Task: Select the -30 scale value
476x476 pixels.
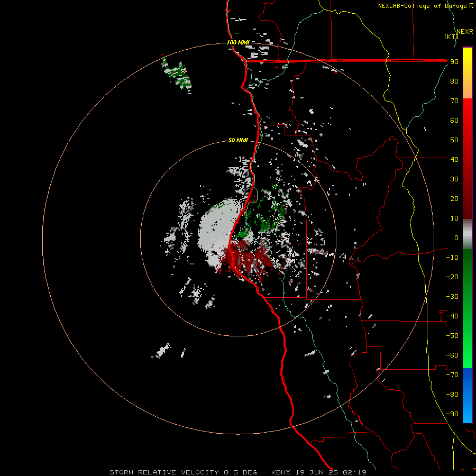Action: point(452,297)
